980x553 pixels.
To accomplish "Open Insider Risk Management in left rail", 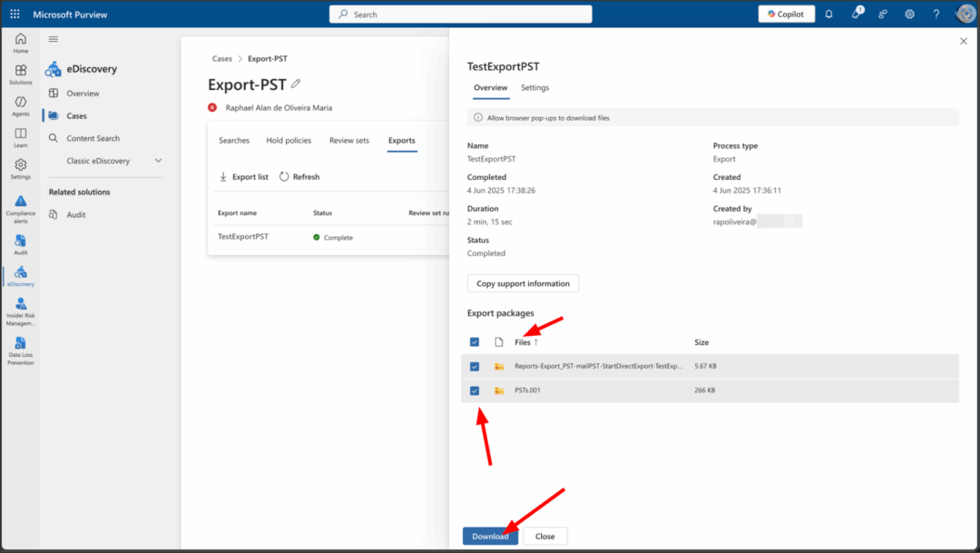I will tap(21, 311).
